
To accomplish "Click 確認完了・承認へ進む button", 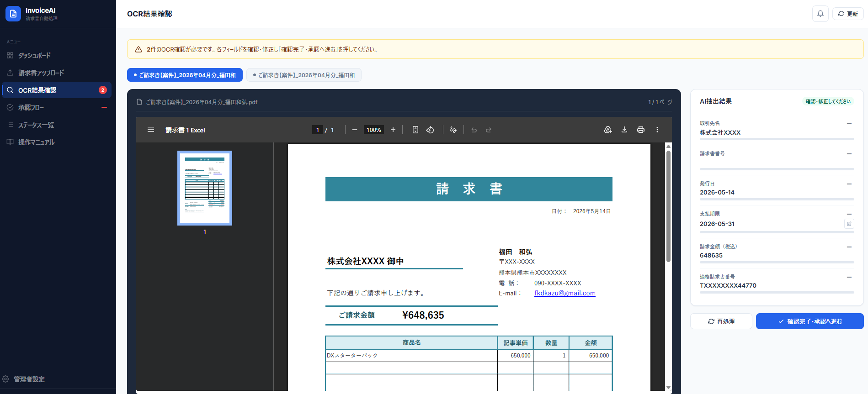I will point(809,321).
